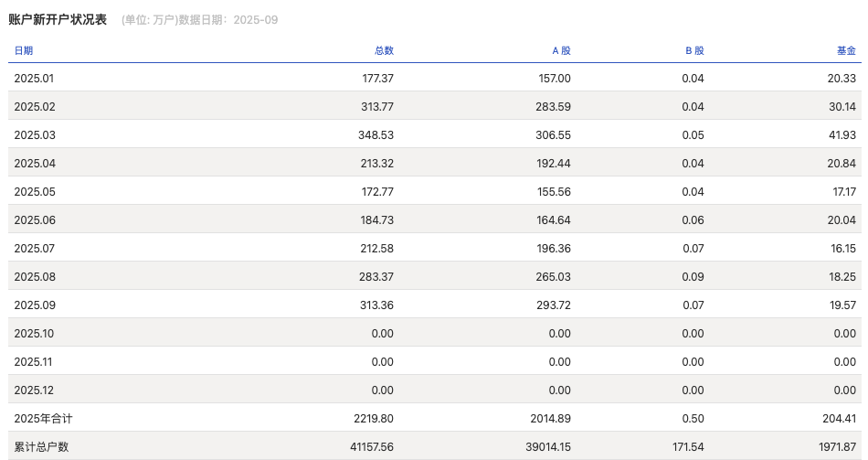Image resolution: width=868 pixels, height=460 pixels.
Task: Click the 账户新开户状况表 title
Action: coord(58,19)
